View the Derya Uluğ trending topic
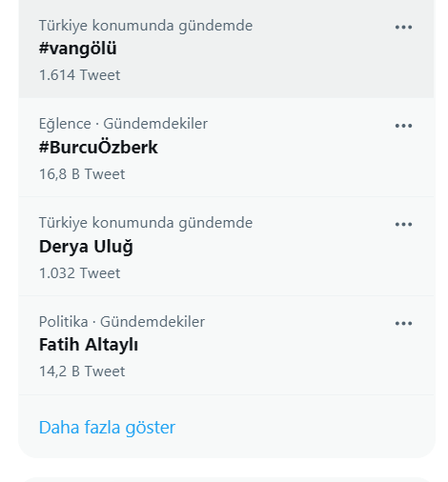448x482 pixels. tap(86, 247)
